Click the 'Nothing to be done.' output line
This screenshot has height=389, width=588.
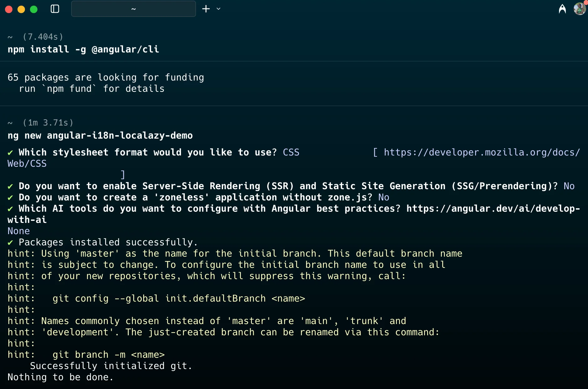point(60,377)
